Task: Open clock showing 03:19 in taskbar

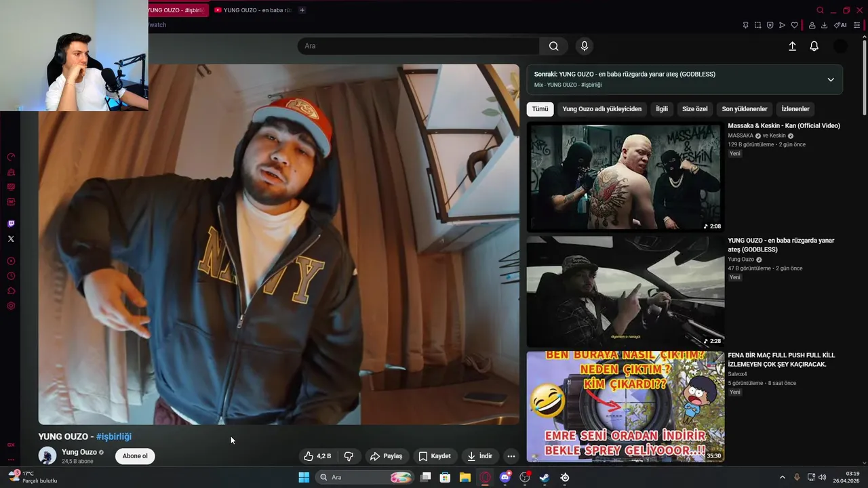Action: coord(848,477)
